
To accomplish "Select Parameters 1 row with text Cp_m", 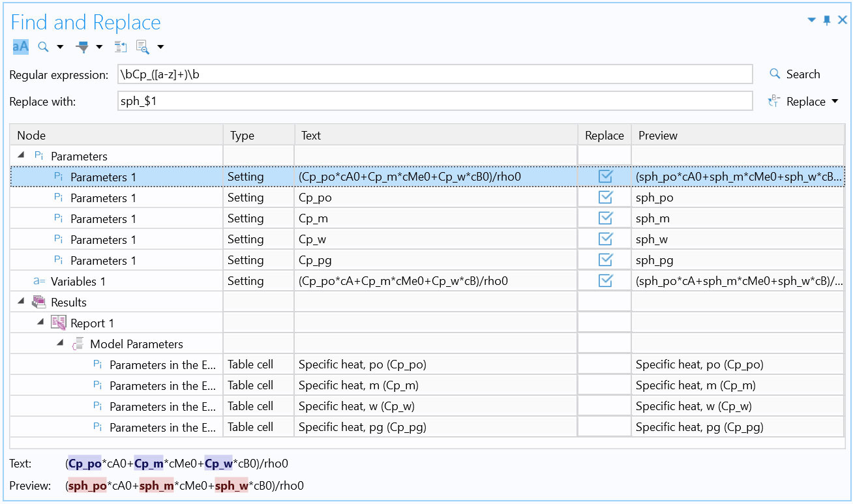I will 103,219.
